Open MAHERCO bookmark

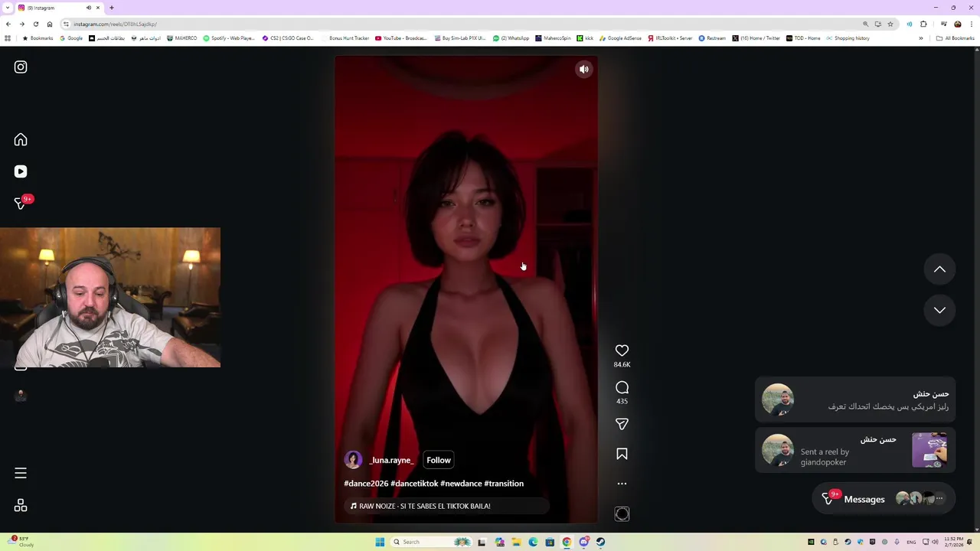coord(181,38)
